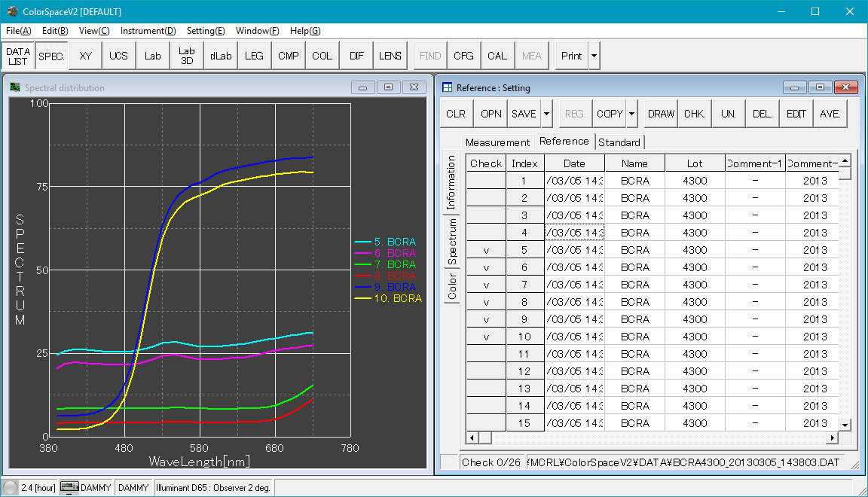The height and width of the screenshot is (497, 868).
Task: Open the Edit(B) menu
Action: (x=55, y=31)
